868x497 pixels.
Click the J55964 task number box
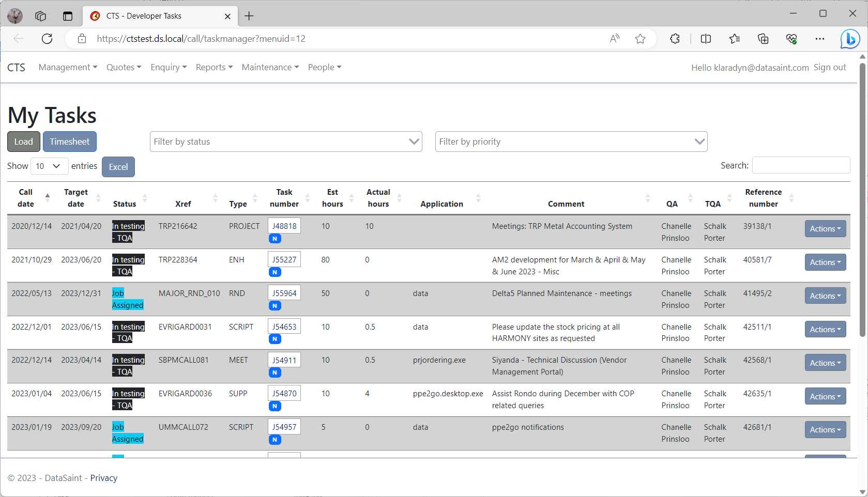284,293
